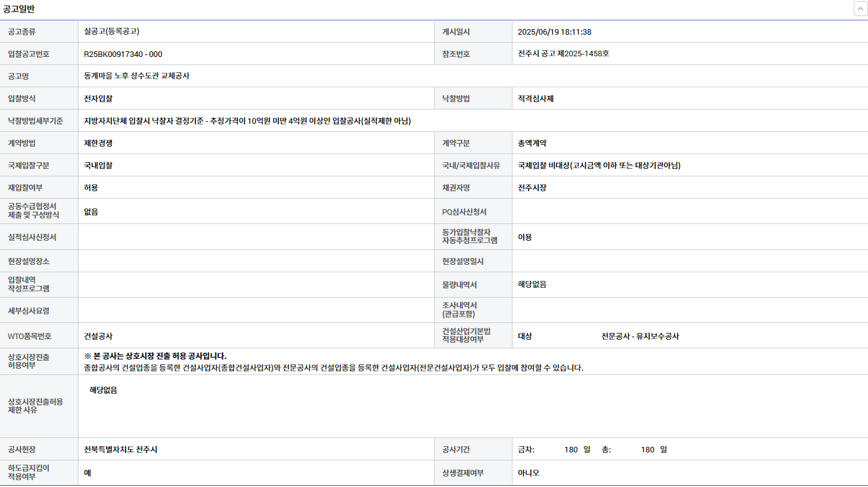Select the 전주시장 creditor name value

point(532,187)
